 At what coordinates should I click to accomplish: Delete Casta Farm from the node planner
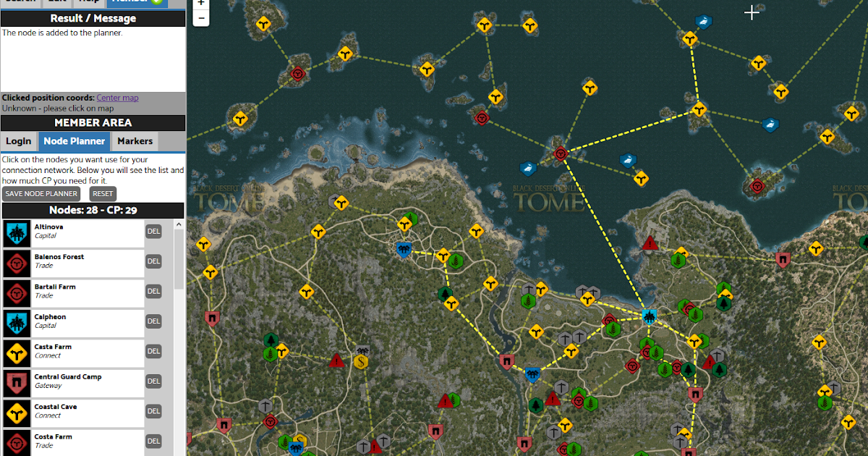pos(153,351)
